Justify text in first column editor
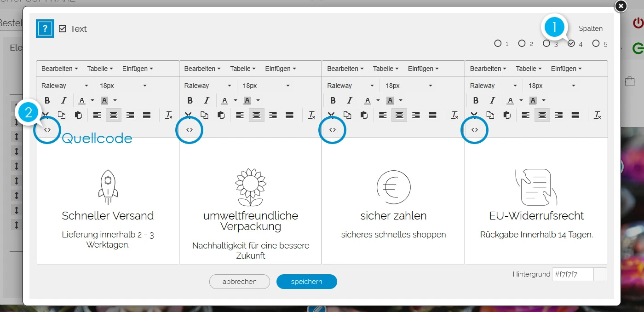Image resolution: width=644 pixels, height=312 pixels. tap(147, 115)
